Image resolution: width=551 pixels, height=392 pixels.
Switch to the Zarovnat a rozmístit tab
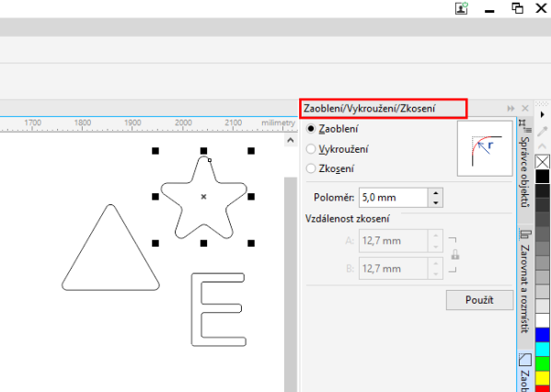[525, 281]
